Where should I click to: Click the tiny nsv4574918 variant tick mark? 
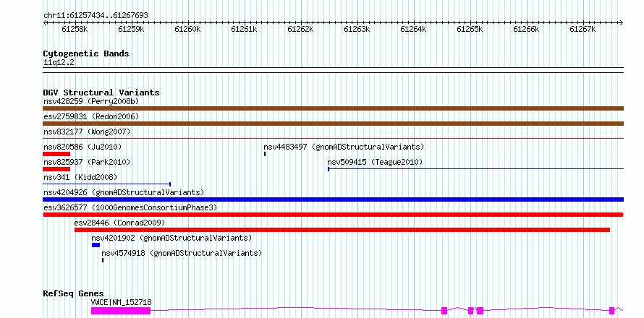pos(103,260)
